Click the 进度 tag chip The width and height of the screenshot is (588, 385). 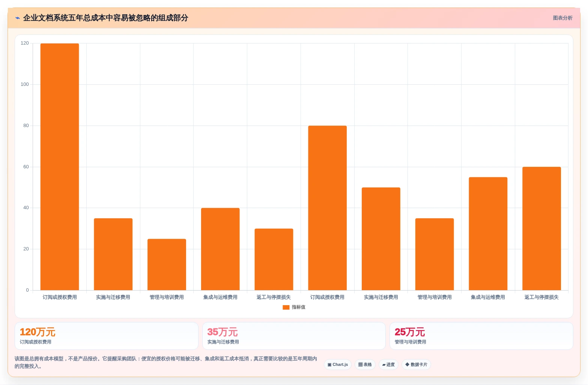tap(388, 365)
